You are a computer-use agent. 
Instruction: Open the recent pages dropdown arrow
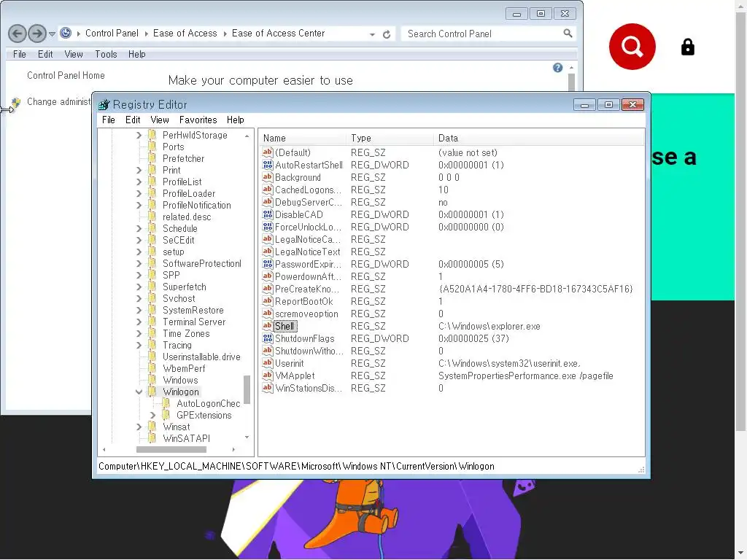(52, 34)
